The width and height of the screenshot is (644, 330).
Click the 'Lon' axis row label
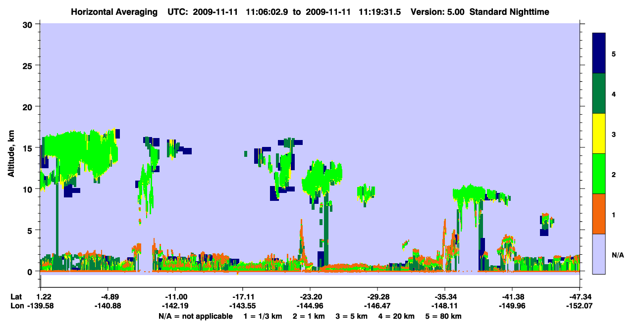(x=16, y=306)
